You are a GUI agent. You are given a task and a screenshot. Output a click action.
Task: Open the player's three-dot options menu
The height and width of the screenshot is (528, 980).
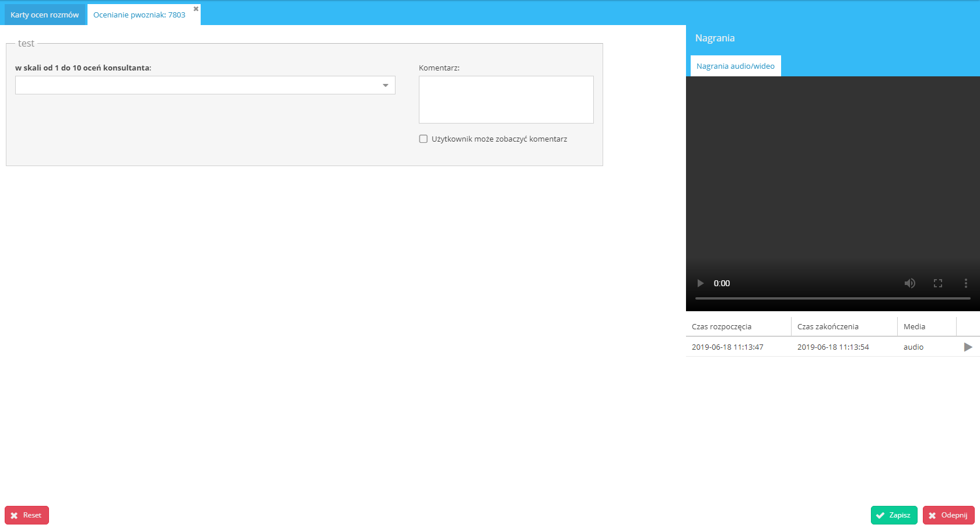(966, 283)
